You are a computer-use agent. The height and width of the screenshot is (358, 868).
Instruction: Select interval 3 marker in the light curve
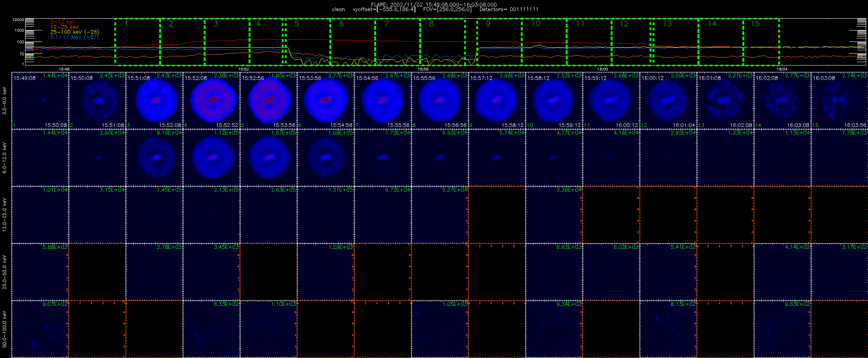[x=216, y=24]
